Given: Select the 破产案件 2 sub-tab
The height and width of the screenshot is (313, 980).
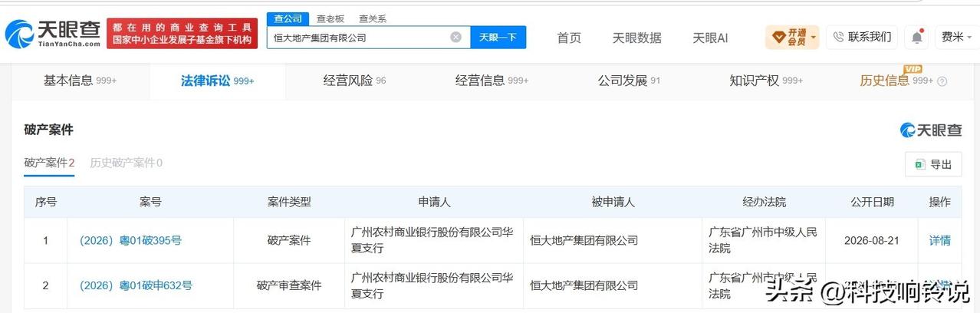Looking at the screenshot, I should point(49,163).
